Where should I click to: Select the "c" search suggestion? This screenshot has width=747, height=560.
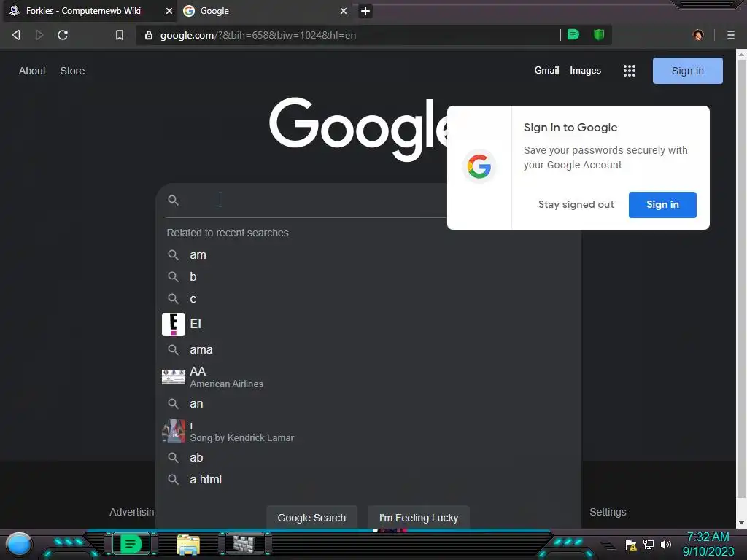point(368,298)
